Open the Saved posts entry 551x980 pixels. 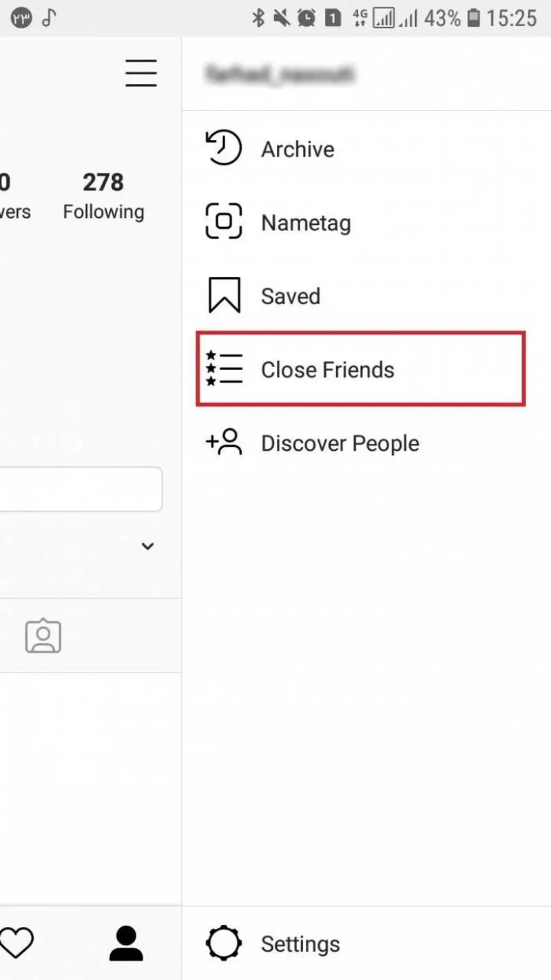coord(366,296)
